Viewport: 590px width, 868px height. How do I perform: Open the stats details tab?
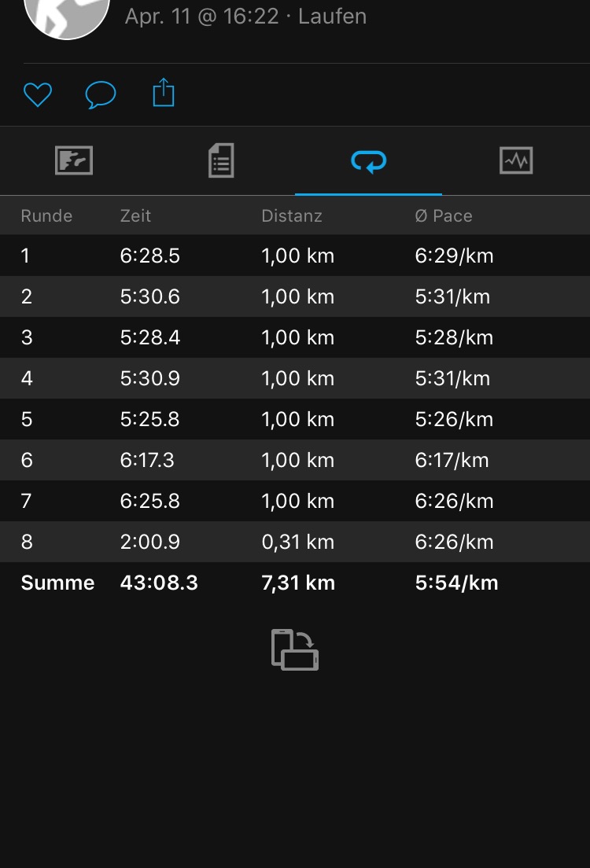pyautogui.click(x=221, y=161)
